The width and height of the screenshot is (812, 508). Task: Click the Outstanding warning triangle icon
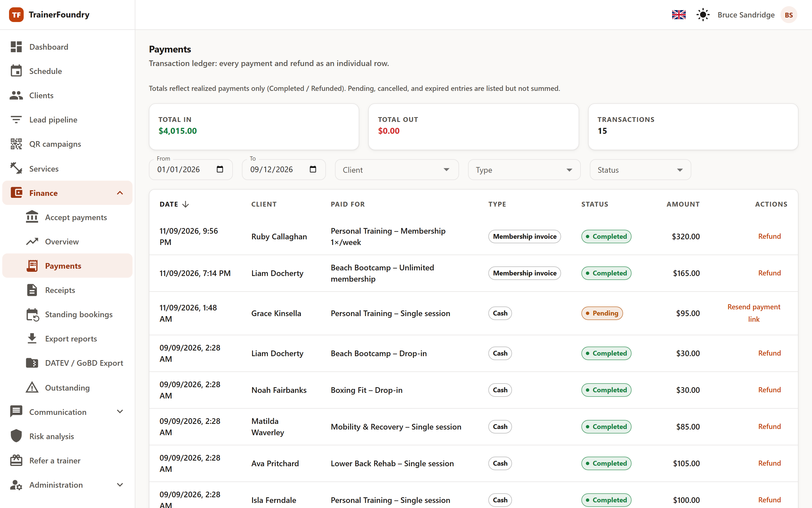pos(32,387)
